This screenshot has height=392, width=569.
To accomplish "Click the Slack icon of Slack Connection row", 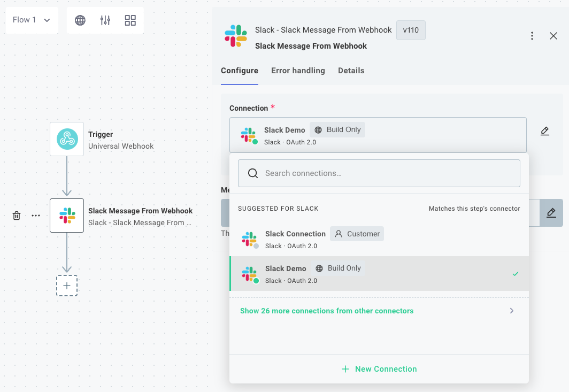I will click(x=250, y=239).
